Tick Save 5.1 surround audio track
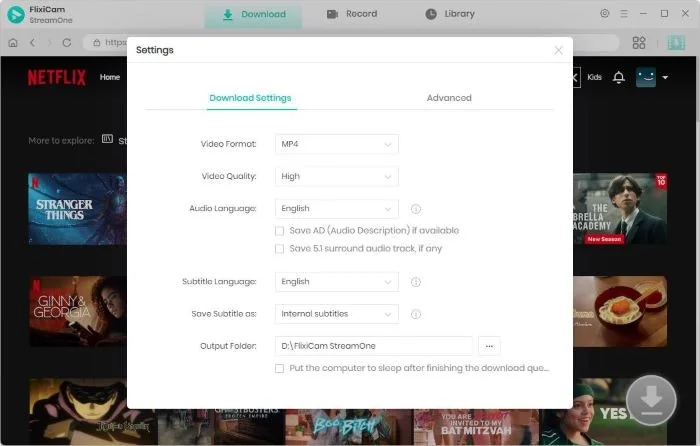Screen dimensions: 700x446 pos(280,248)
